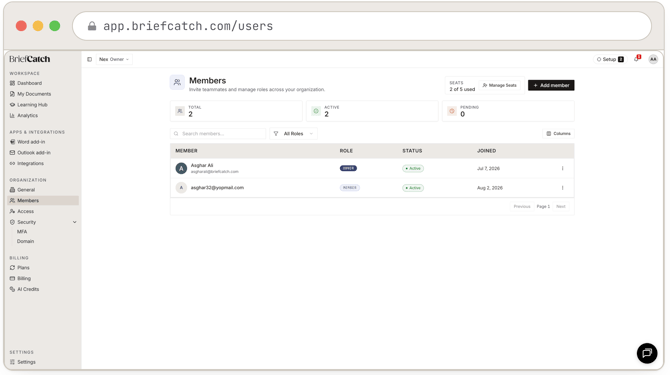670x375 pixels.
Task: Click the Role column header
Action: point(346,151)
